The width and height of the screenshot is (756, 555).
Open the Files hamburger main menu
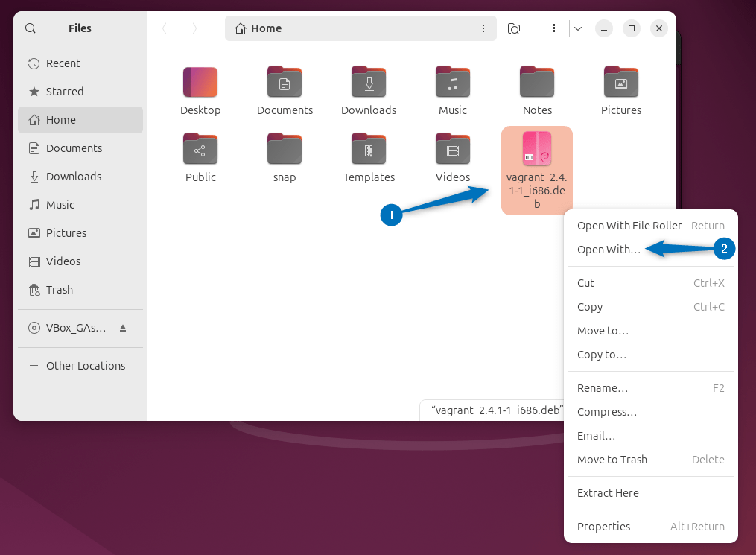point(130,28)
